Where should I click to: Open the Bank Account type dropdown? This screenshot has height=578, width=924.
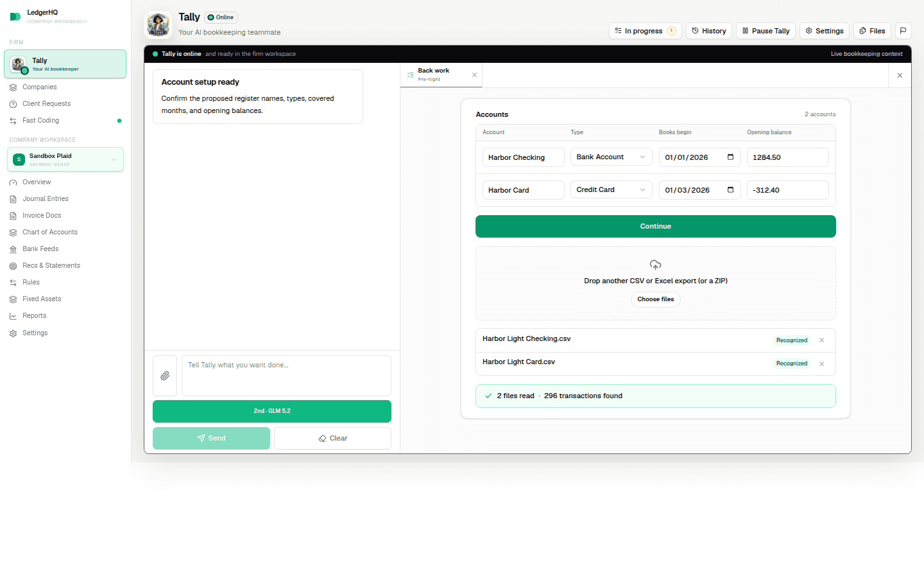(611, 157)
